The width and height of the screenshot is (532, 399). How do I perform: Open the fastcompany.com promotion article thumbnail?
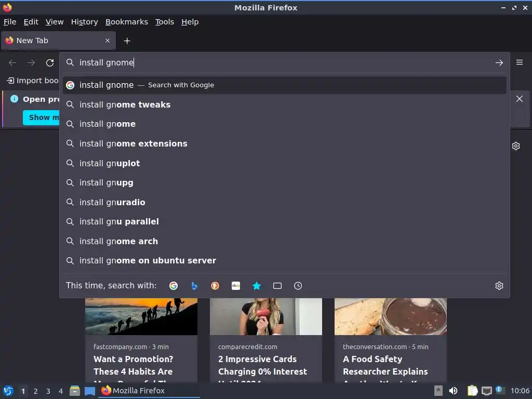tap(141, 316)
